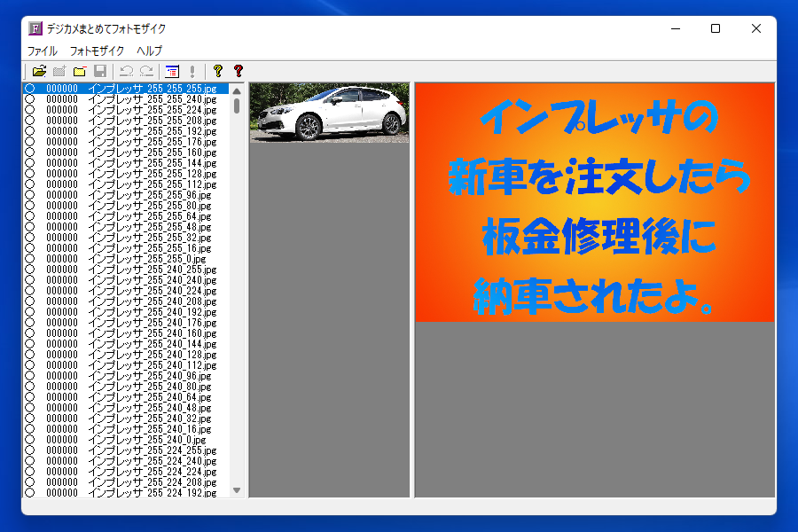Click the greyed add-folder toolbar icon
The height and width of the screenshot is (532, 798).
tap(59, 71)
